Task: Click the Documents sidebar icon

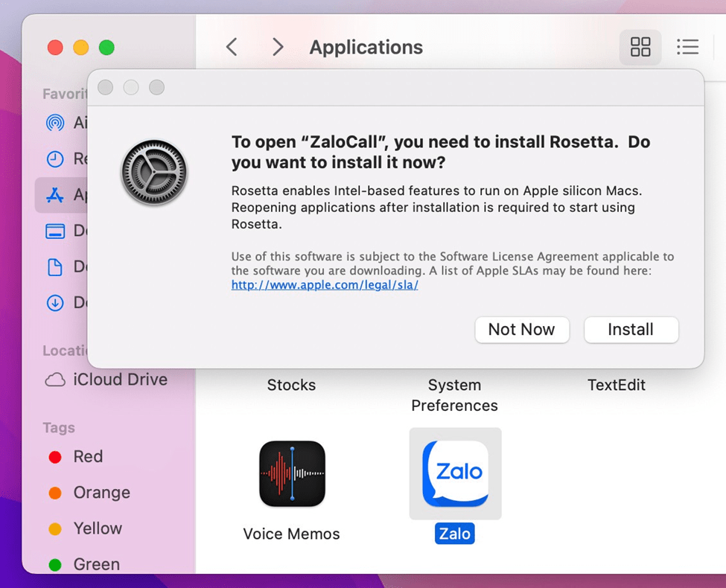Action: tap(56, 267)
